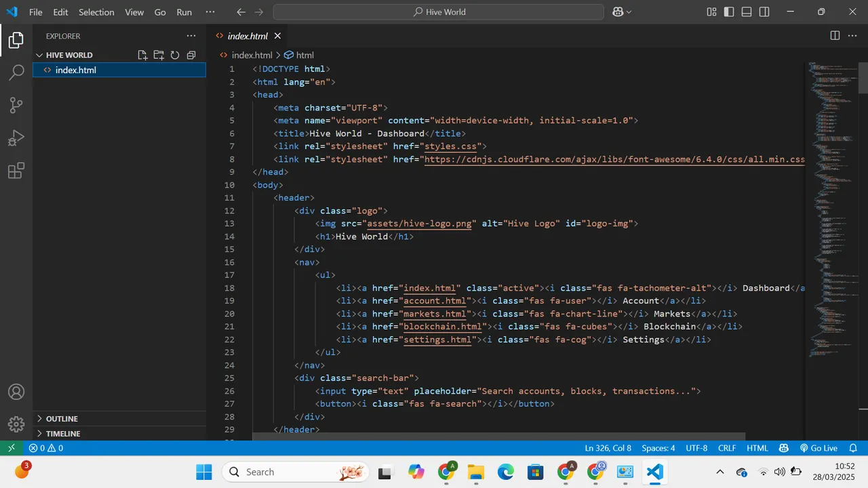Select the index.html editor tab

coord(248,36)
